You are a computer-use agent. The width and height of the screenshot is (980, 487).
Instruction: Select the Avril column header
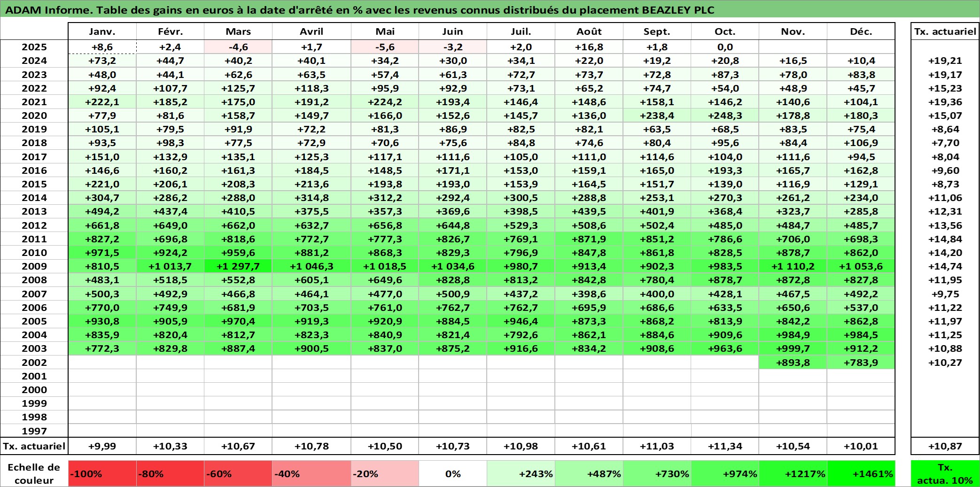coord(311,31)
